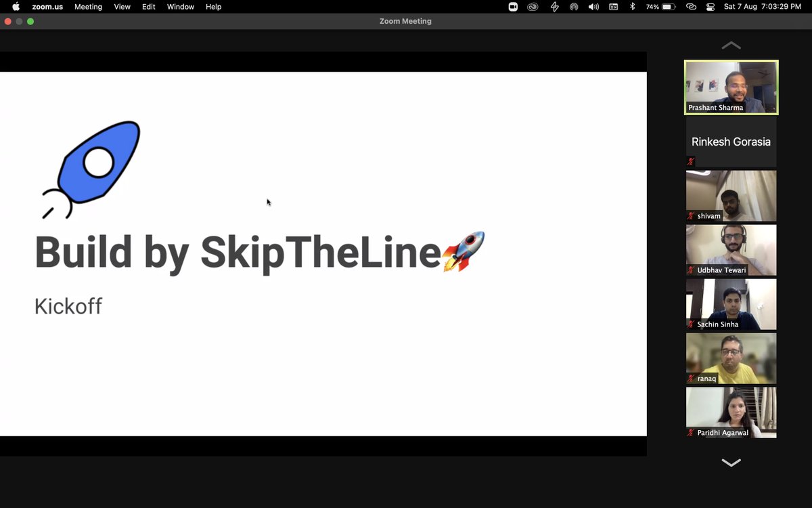This screenshot has width=812, height=508.
Task: Click the Zoom Meeting window title
Action: pyautogui.click(x=405, y=21)
